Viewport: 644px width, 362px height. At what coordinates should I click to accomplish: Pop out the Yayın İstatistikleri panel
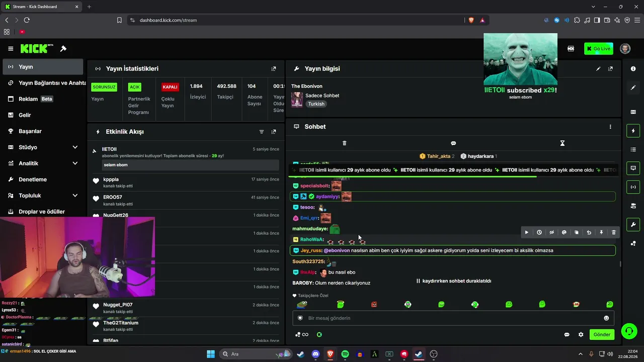pos(274,69)
